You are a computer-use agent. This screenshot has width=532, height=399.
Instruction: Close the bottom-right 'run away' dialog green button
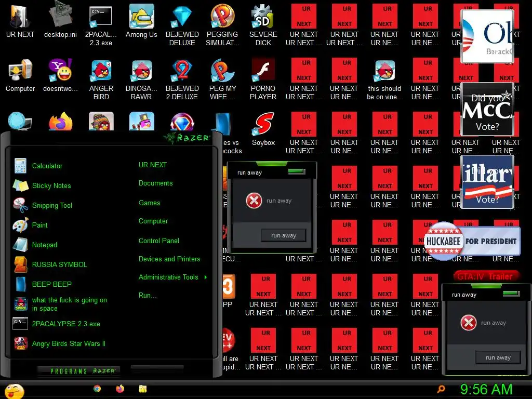pos(511,293)
